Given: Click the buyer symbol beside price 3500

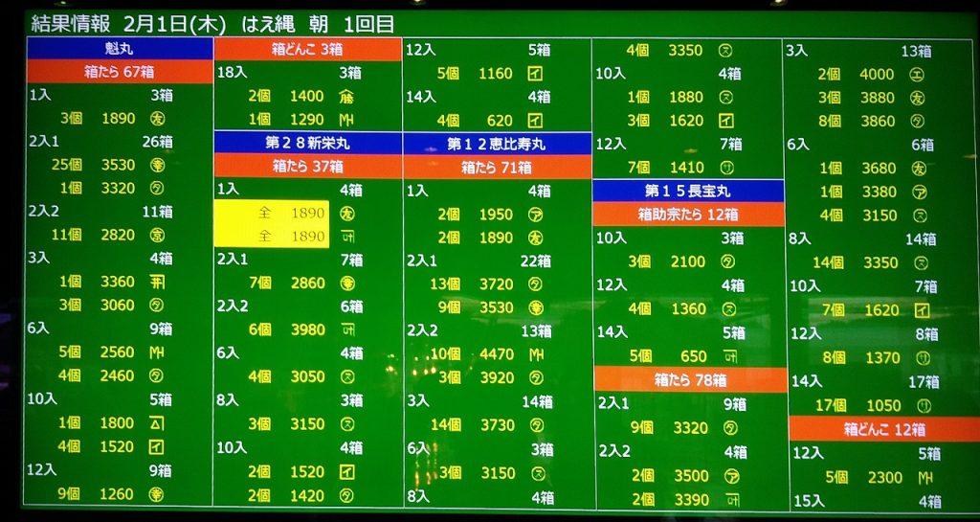Looking at the screenshot, I should 731,476.
